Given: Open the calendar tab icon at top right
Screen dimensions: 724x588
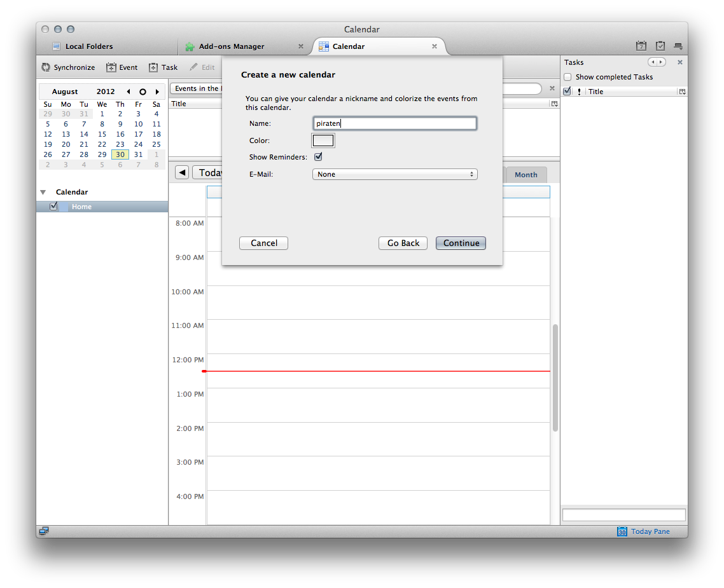Looking at the screenshot, I should point(641,46).
